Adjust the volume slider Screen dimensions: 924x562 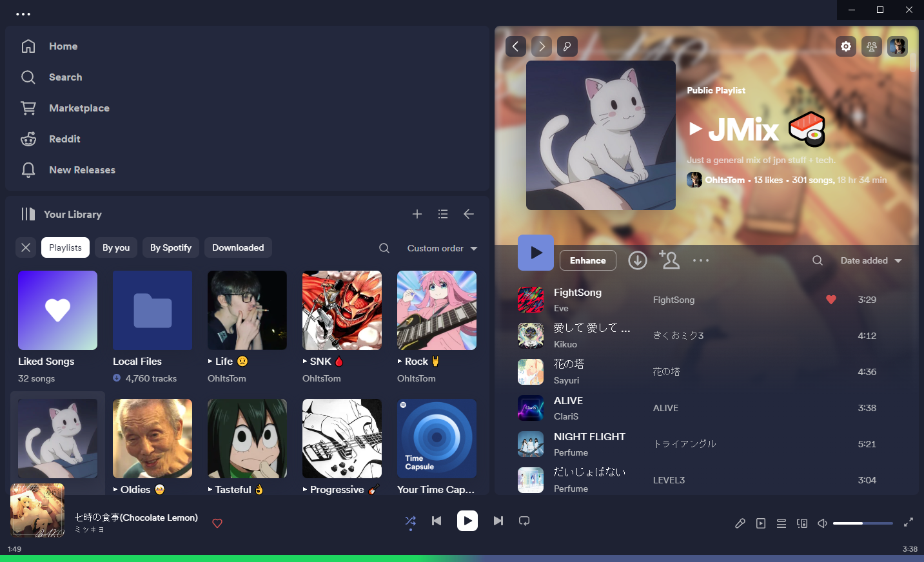(863, 523)
